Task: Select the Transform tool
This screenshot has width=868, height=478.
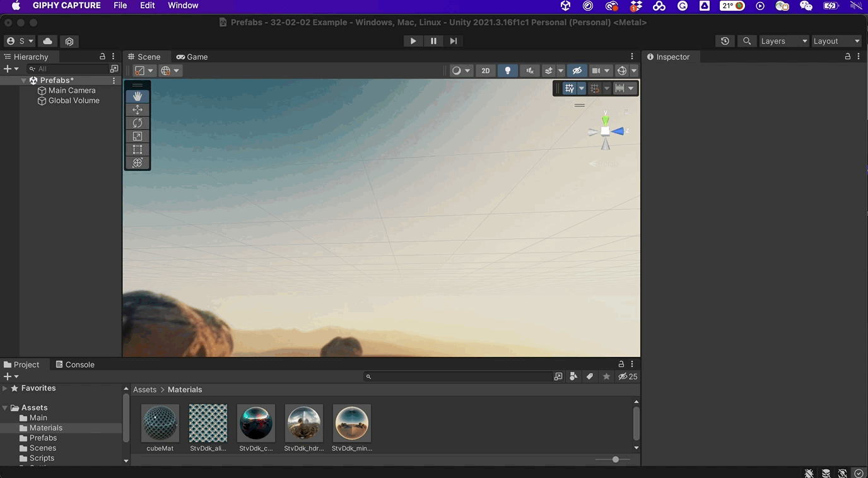Action: pos(138,163)
